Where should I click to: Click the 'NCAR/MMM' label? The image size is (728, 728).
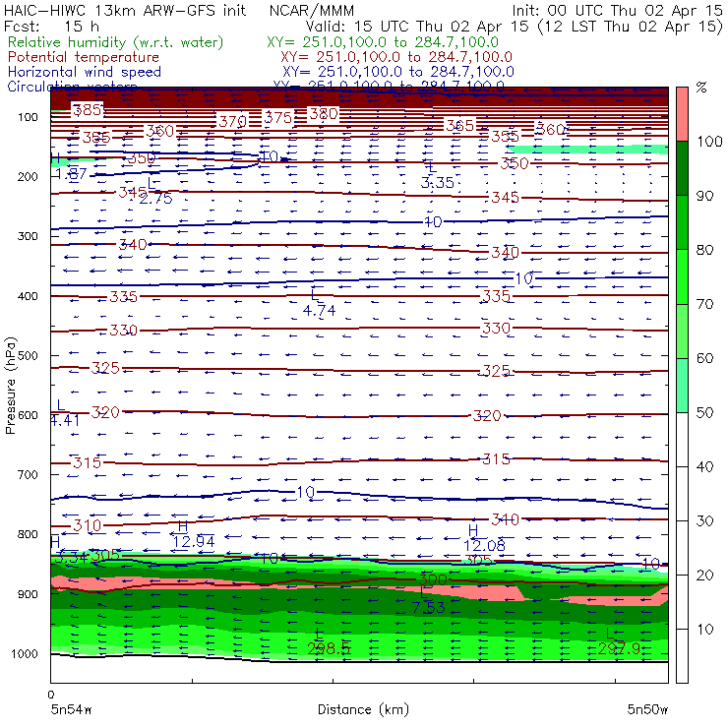pos(312,10)
